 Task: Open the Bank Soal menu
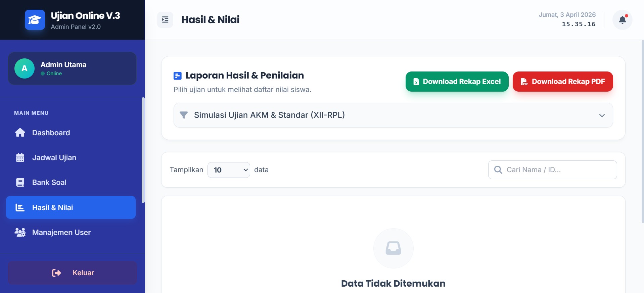49,182
